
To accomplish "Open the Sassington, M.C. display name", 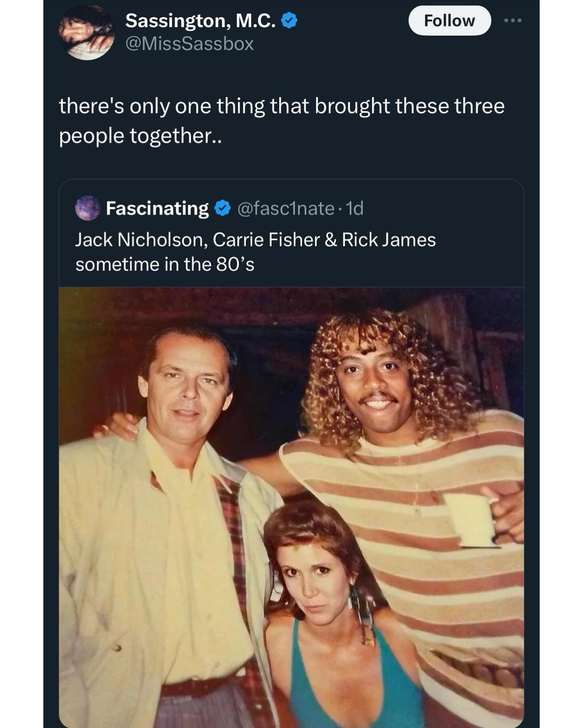I will [201, 20].
